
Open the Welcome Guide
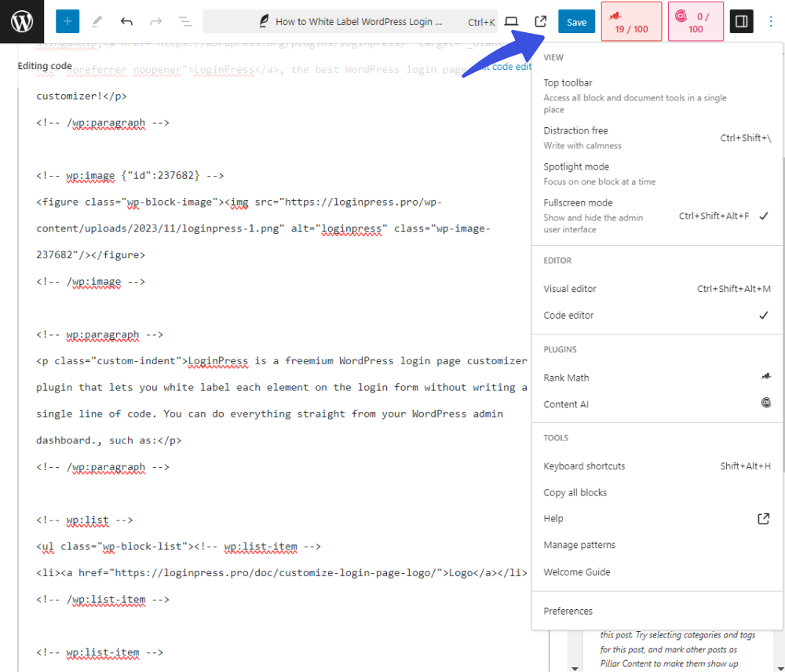click(657, 572)
